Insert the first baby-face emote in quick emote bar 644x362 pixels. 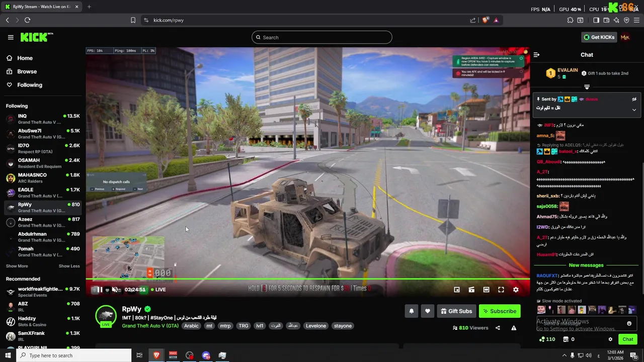click(x=541, y=310)
